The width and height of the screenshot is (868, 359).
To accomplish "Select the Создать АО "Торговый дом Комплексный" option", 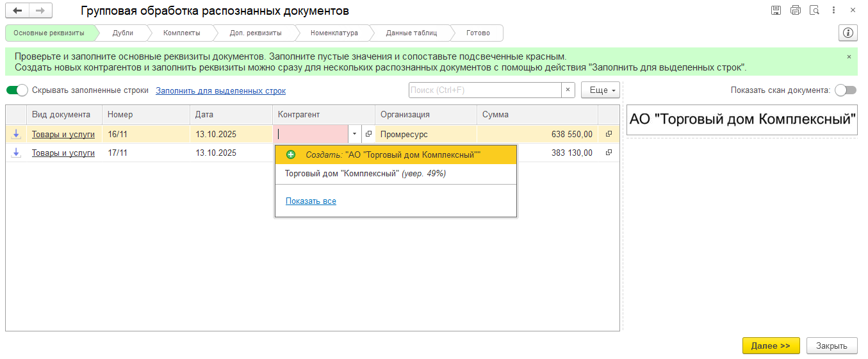I will (395, 154).
